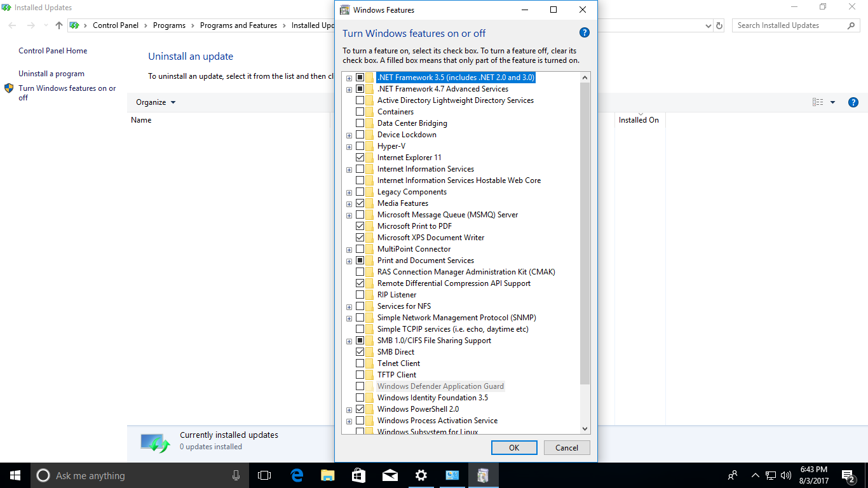
Task: Launch Microsoft Edge from the taskbar
Action: 296,475
